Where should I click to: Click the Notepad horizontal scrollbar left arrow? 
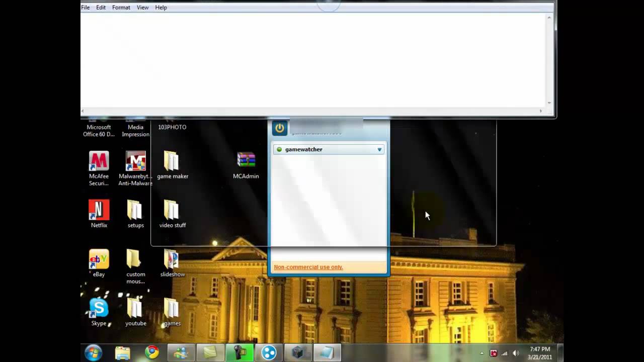click(82, 111)
